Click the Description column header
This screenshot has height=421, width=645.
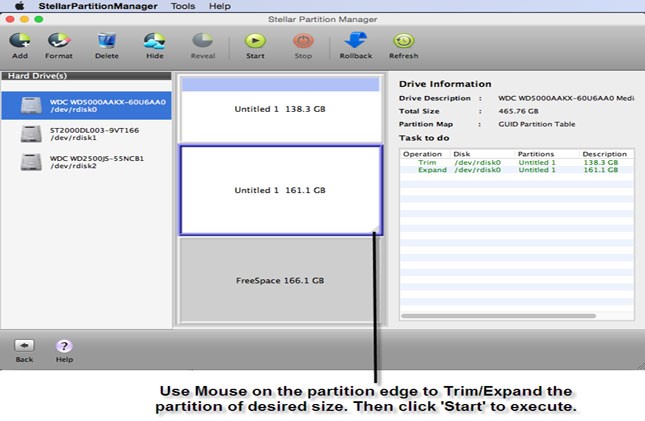tap(605, 154)
